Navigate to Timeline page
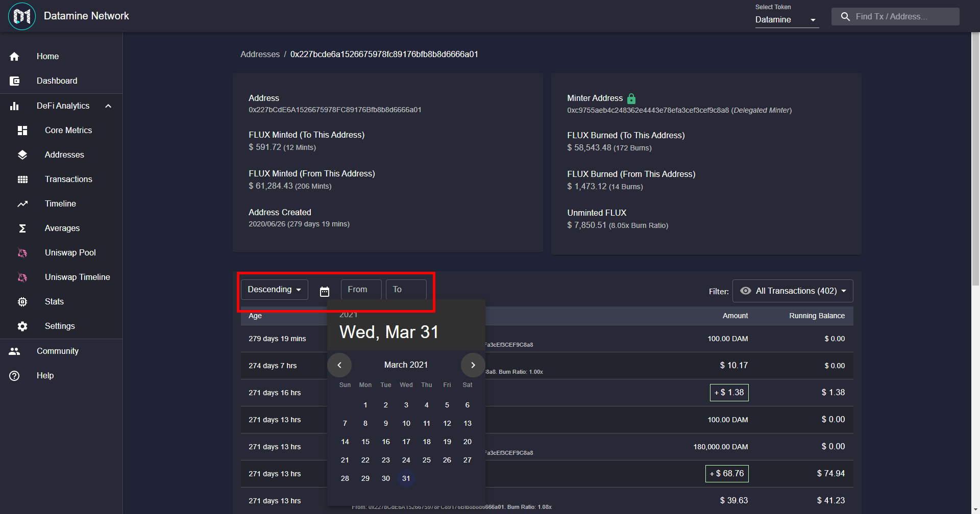 click(x=61, y=204)
